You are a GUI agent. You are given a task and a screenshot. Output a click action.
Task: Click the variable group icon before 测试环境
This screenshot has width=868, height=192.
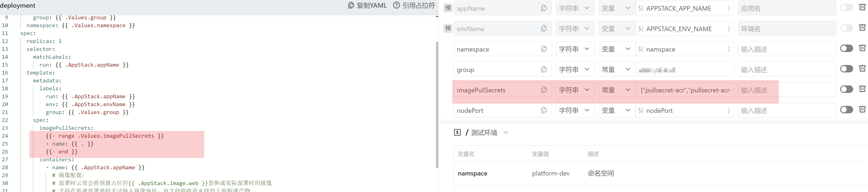pyautogui.click(x=457, y=132)
